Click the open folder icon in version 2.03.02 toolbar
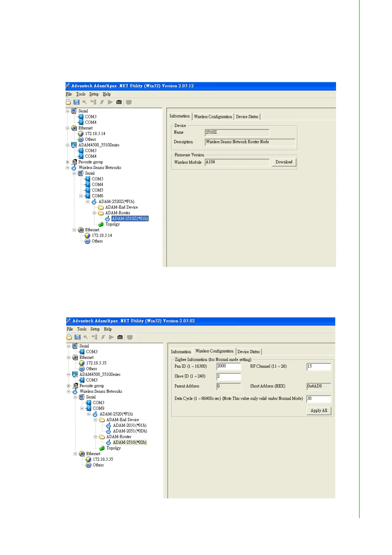Viewport: 392px width, 555px height. pos(69,337)
